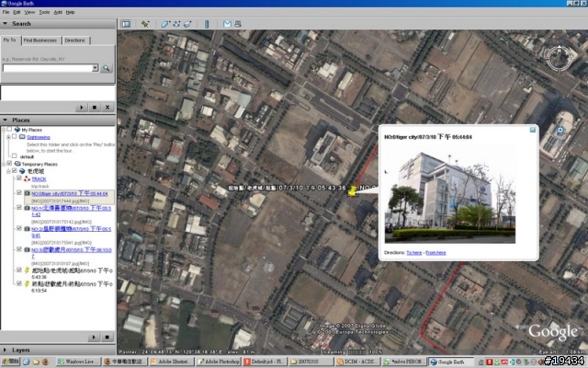Viewport: 588px width, 368px height.
Task: Toggle Temporary Places checkbox
Action: click(x=9, y=164)
